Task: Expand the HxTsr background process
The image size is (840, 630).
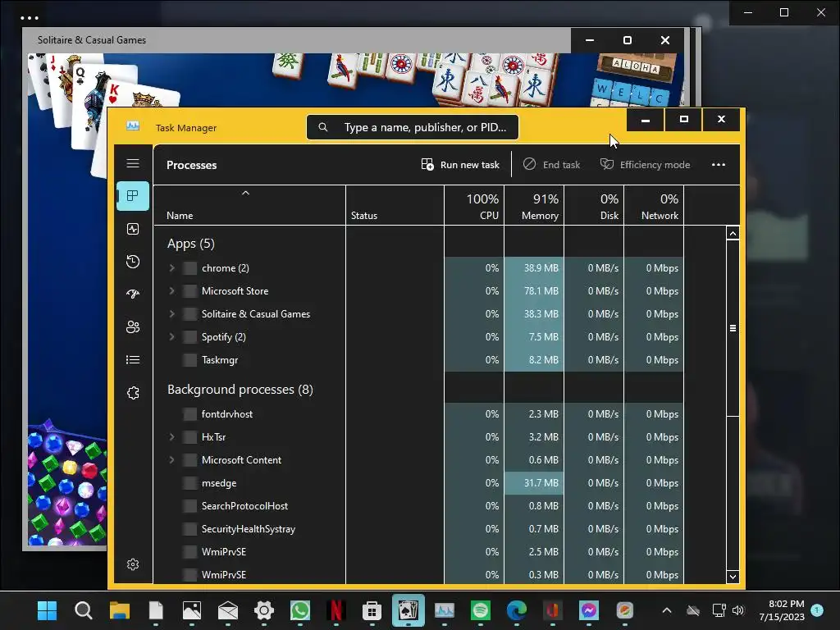Action: pos(172,437)
